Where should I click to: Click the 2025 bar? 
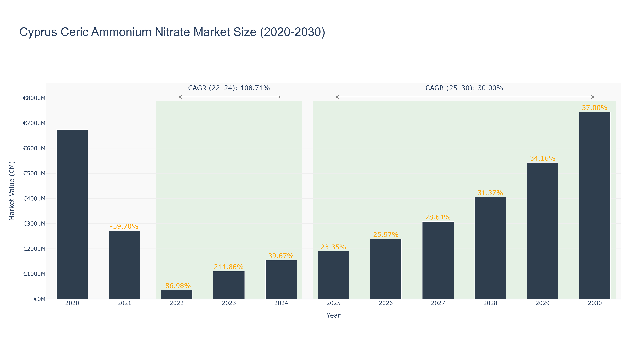333,275
